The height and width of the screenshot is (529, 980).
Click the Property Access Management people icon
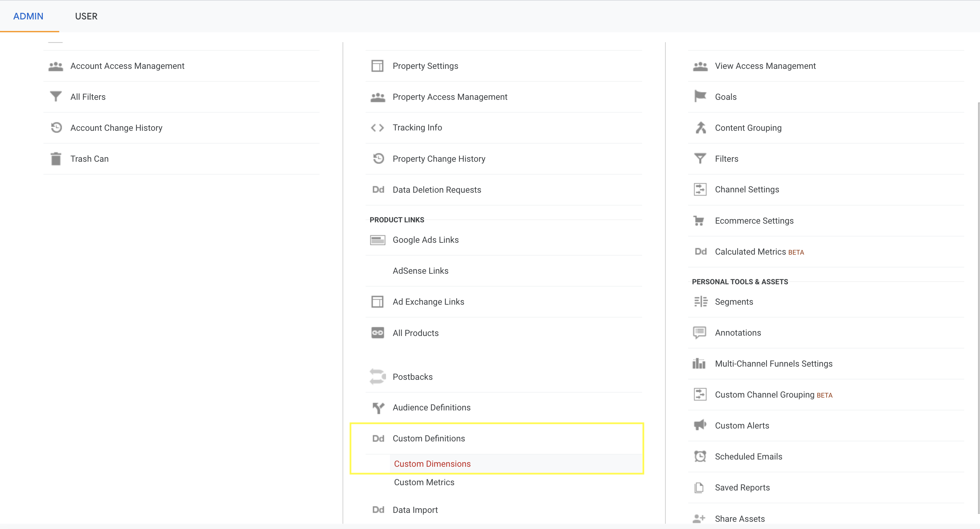(377, 97)
